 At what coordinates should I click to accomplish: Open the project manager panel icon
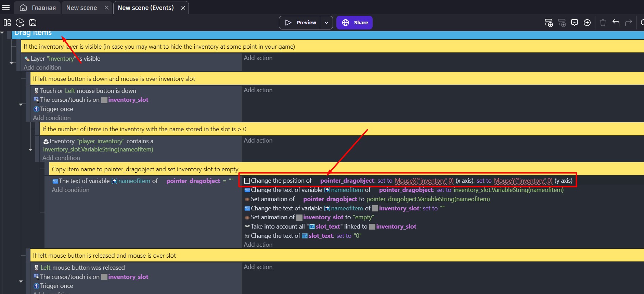click(7, 23)
